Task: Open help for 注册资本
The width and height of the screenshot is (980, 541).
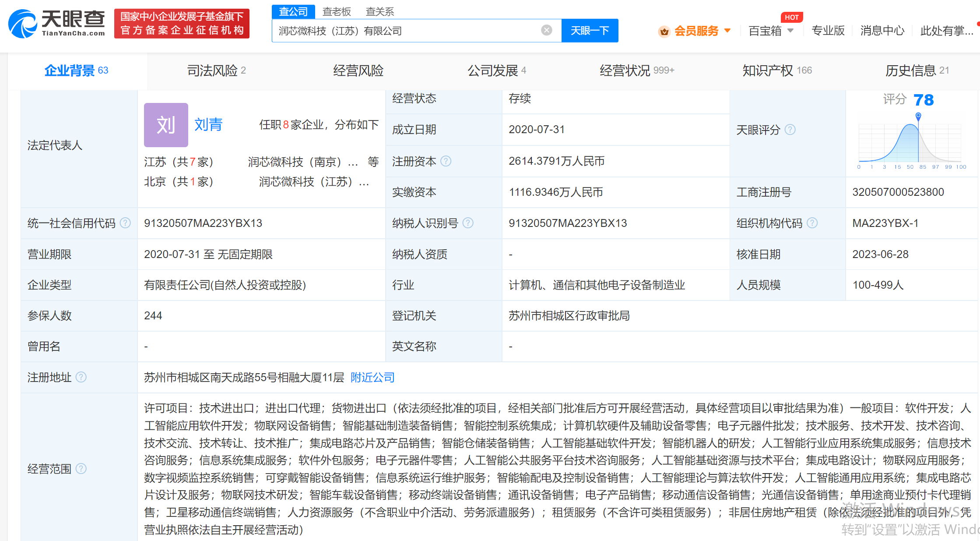Action: point(446,161)
